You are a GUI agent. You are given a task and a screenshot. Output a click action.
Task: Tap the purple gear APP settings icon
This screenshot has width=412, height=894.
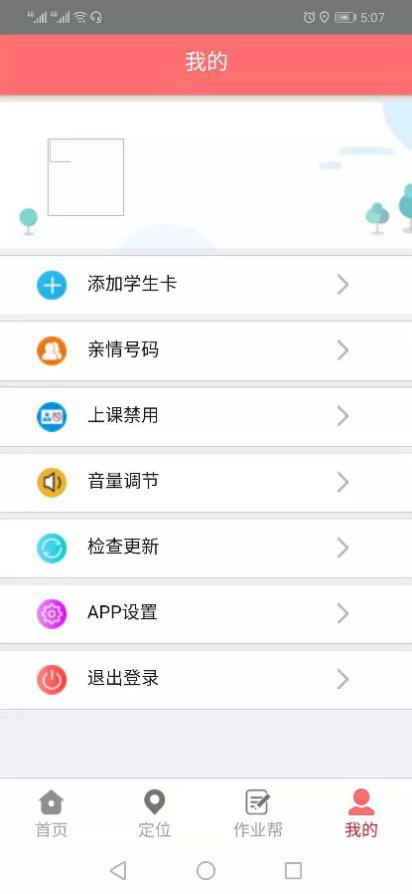click(52, 614)
